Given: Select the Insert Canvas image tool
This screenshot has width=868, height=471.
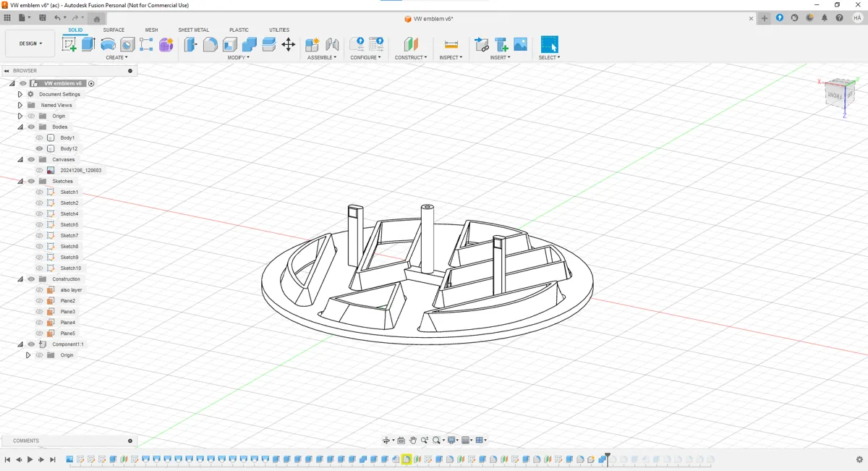Looking at the screenshot, I should click(x=521, y=45).
